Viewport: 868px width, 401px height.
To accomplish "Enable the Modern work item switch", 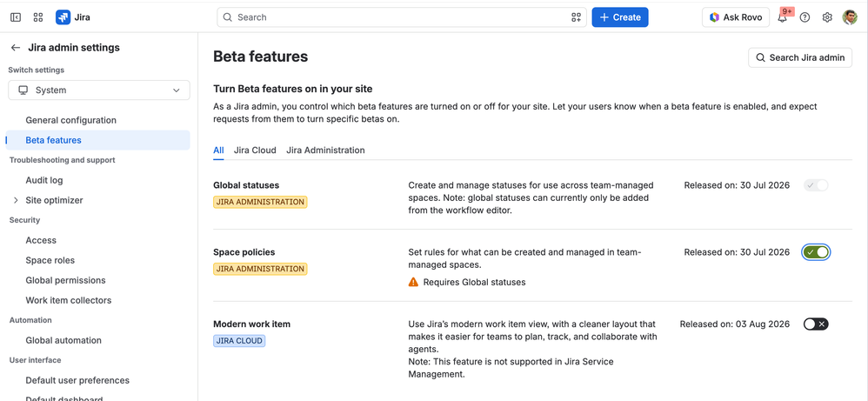I will [816, 324].
